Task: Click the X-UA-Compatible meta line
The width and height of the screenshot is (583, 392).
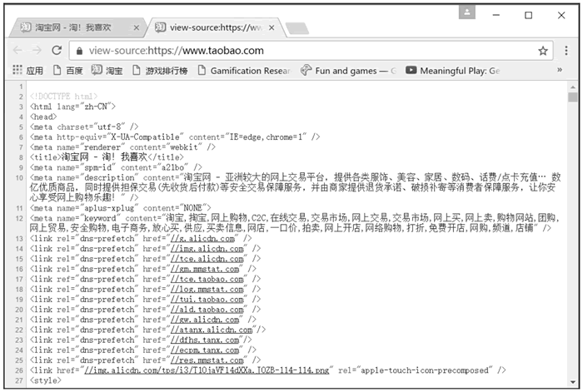Action: (175, 137)
